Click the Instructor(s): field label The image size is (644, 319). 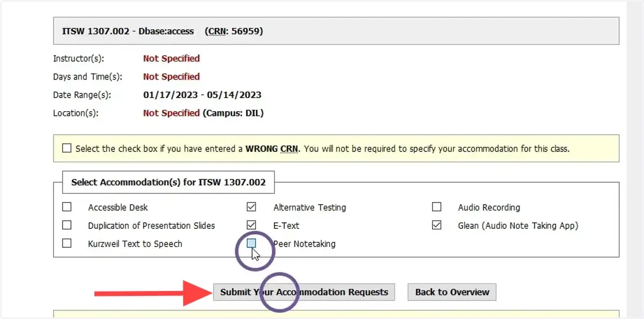78,59
